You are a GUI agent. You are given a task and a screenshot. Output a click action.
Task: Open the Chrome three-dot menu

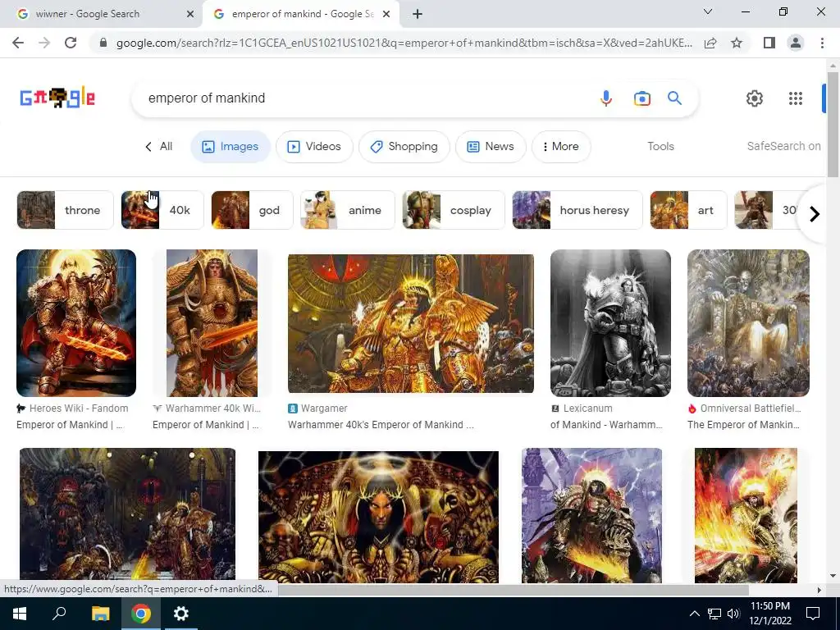[822, 43]
